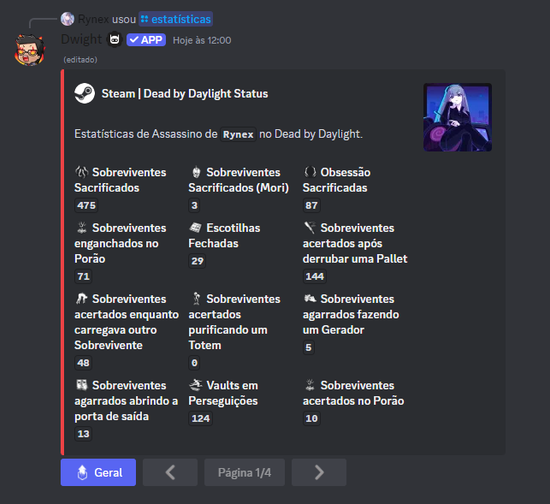Click the Vaults em Perseguições icon

[195, 385]
